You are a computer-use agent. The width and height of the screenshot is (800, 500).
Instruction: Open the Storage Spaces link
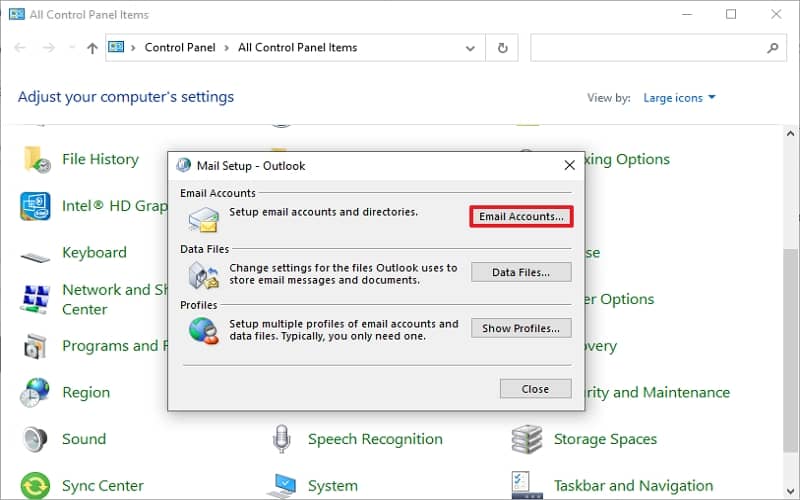click(x=606, y=439)
